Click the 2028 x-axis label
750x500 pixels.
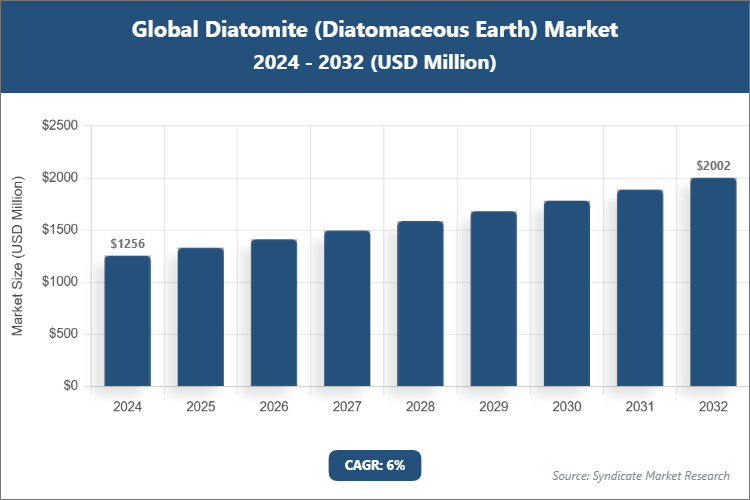coord(420,407)
